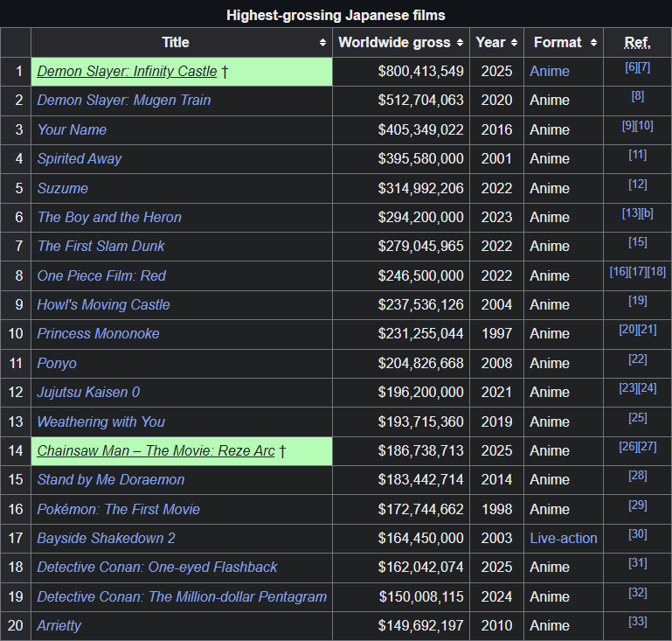Open Jujutsu Kaisen 0 link
The image size is (672, 641).
tap(88, 393)
